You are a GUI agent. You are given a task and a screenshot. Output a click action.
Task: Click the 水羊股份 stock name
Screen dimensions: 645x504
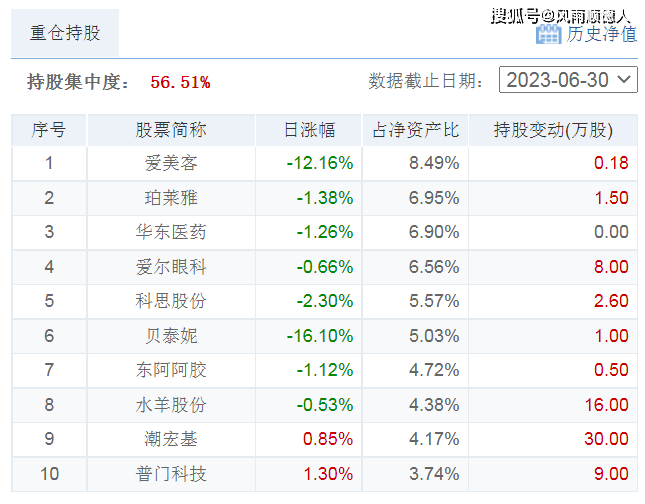pos(171,405)
